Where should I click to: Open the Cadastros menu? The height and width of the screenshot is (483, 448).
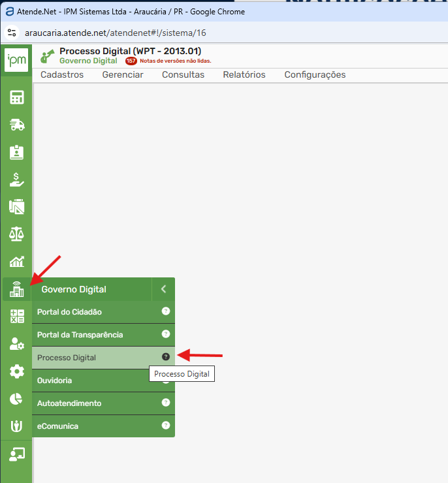tap(62, 75)
